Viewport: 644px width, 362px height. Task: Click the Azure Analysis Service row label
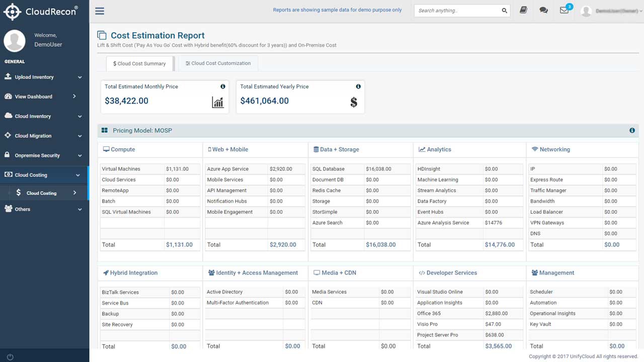(443, 223)
